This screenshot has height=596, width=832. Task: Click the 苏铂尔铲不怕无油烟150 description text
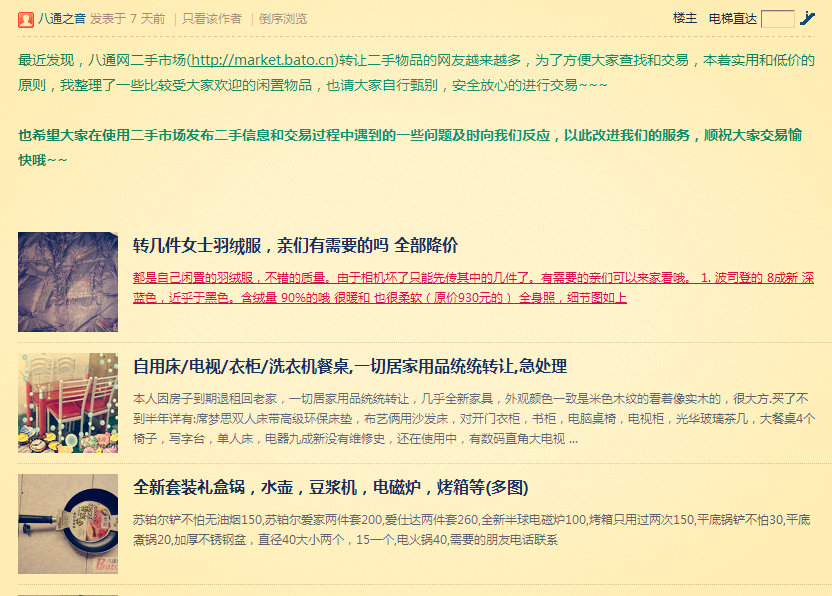tap(472, 530)
